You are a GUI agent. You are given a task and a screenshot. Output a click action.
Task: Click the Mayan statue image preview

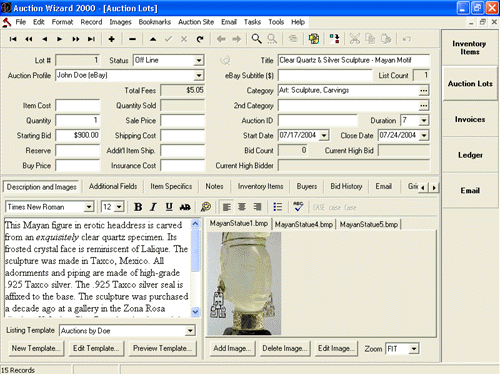point(244,283)
